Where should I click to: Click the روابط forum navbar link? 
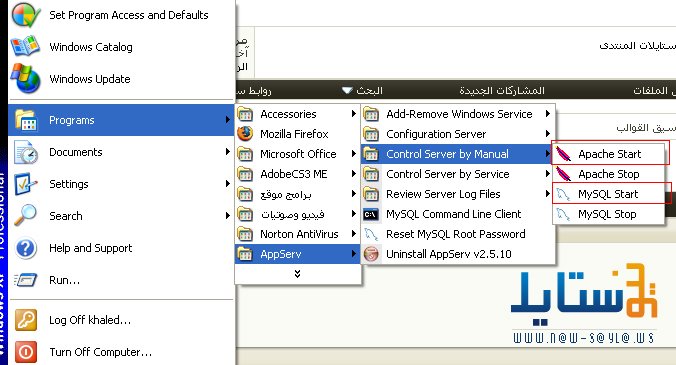coord(254,91)
